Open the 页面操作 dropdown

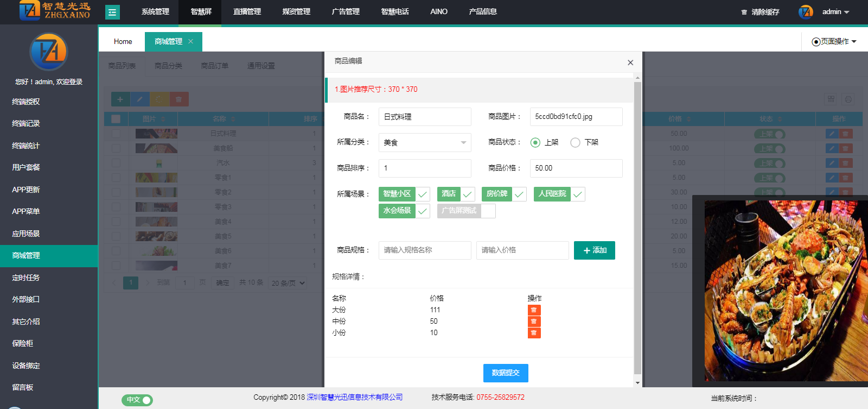(x=834, y=41)
